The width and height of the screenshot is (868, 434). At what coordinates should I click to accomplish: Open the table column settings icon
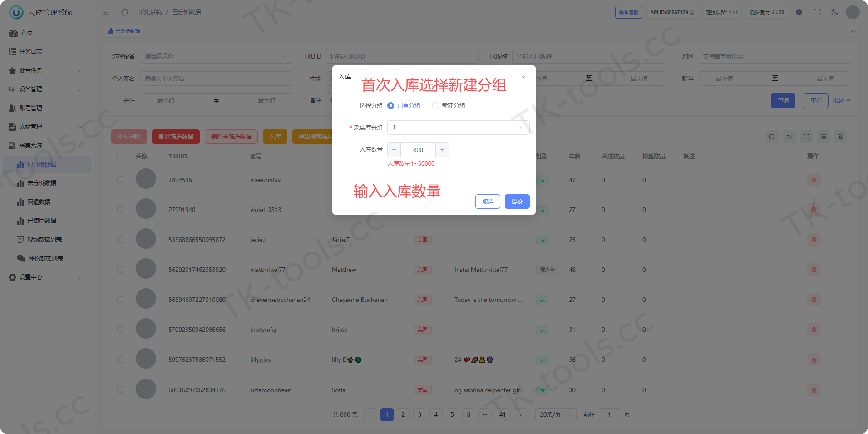coord(840,137)
